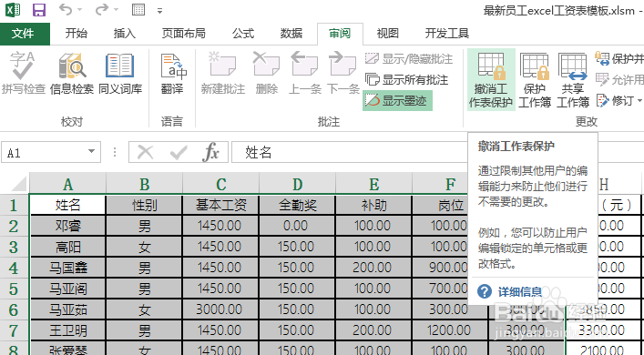Redo the last action
Image resolution: width=644 pixels, height=355 pixels.
click(101, 9)
